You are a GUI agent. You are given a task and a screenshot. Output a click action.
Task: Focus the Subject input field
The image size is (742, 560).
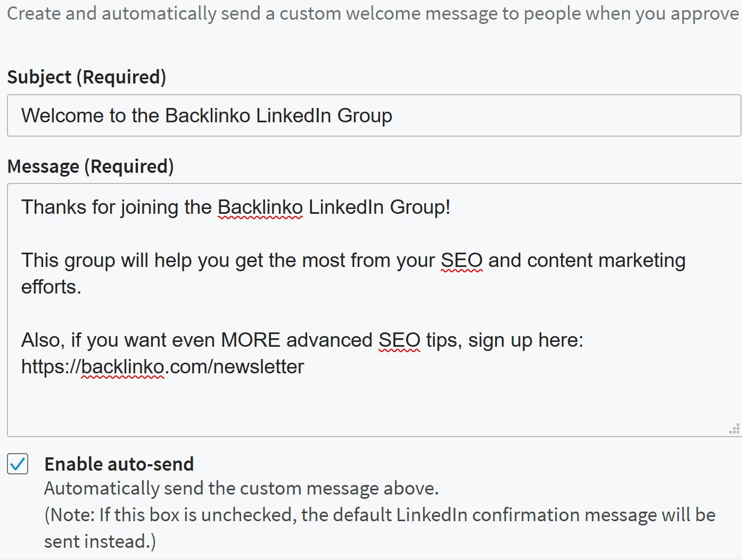coord(374,115)
